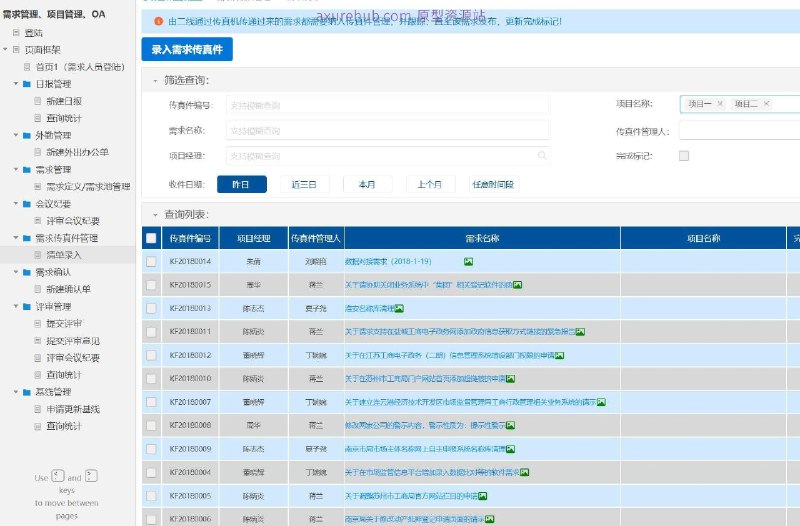800x526 pixels.
Task: Click image icon in row KF20180015
Action: click(x=517, y=285)
